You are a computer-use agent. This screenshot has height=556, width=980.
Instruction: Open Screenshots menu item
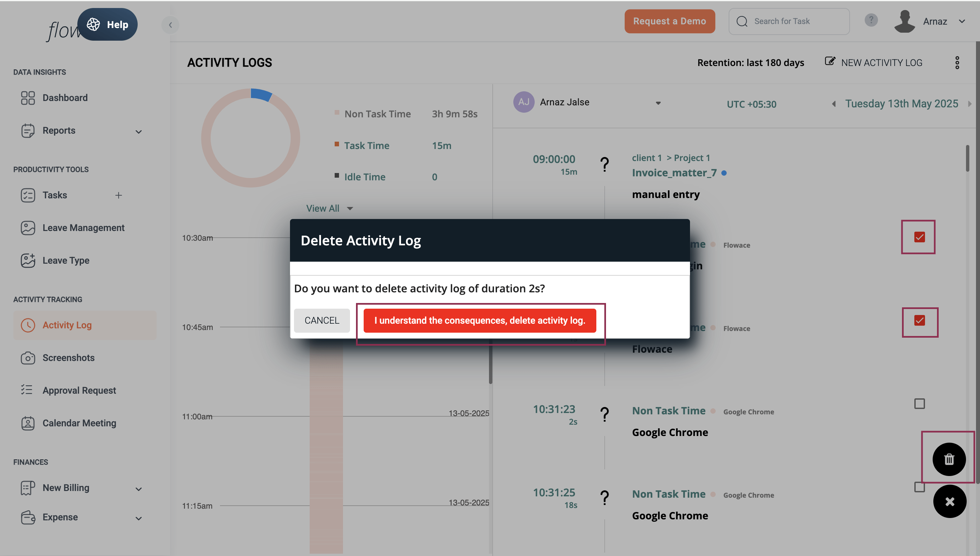(x=68, y=358)
